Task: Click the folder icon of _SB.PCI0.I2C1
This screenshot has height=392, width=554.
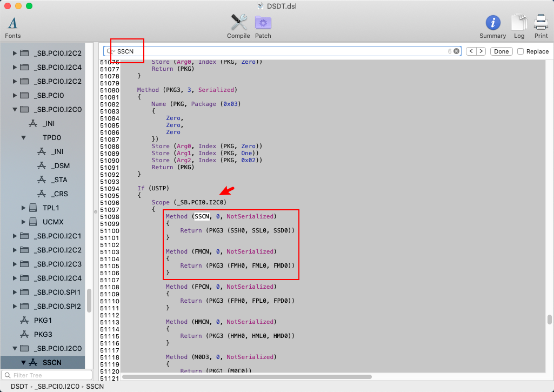Action: point(24,236)
